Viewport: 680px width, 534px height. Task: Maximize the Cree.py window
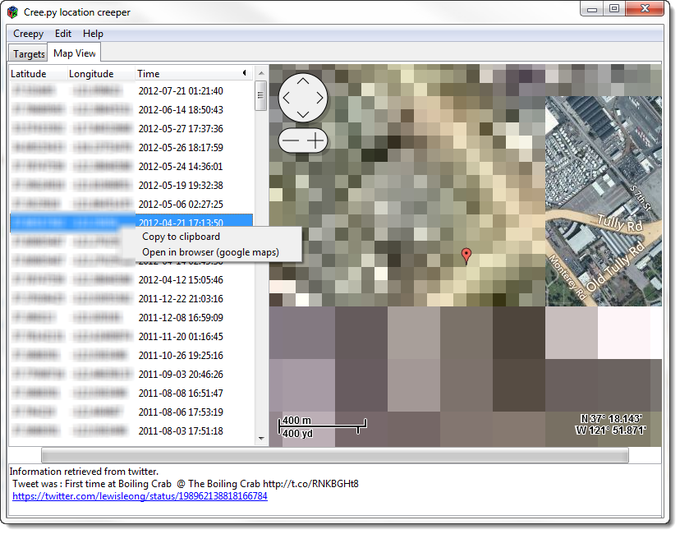615,9
